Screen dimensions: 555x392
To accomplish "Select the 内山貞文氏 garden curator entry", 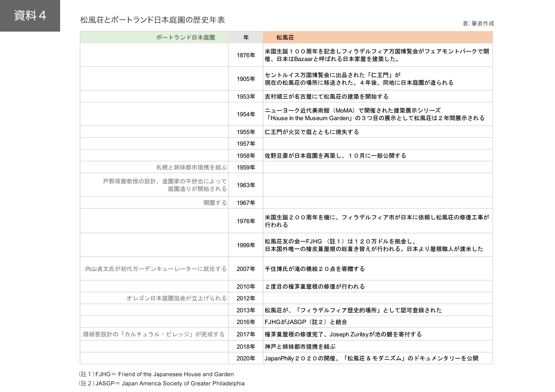I will pyautogui.click(x=156, y=269).
